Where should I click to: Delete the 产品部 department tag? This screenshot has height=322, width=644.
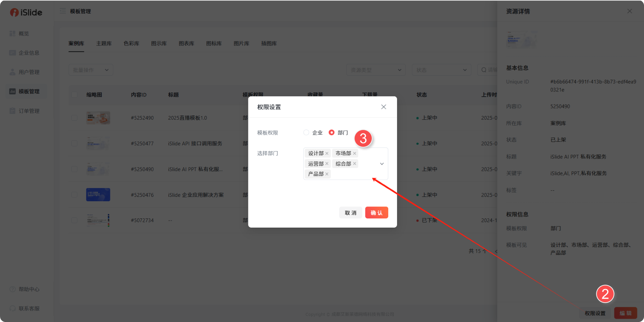327,174
